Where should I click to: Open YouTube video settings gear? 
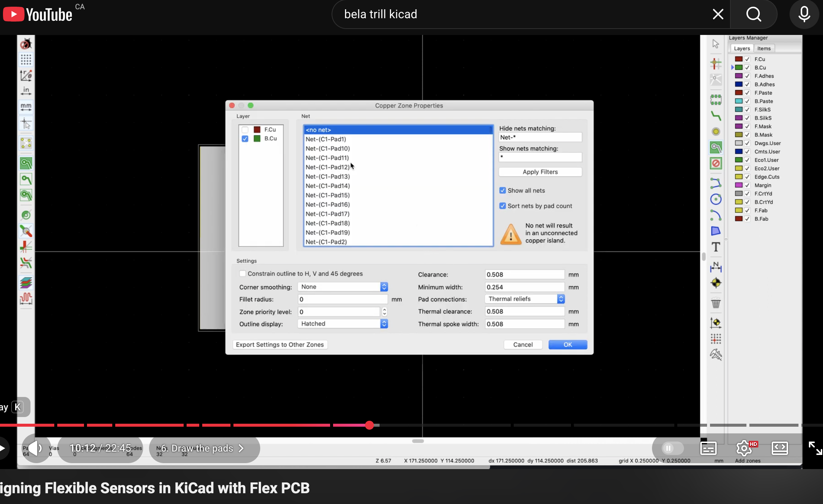click(x=744, y=448)
